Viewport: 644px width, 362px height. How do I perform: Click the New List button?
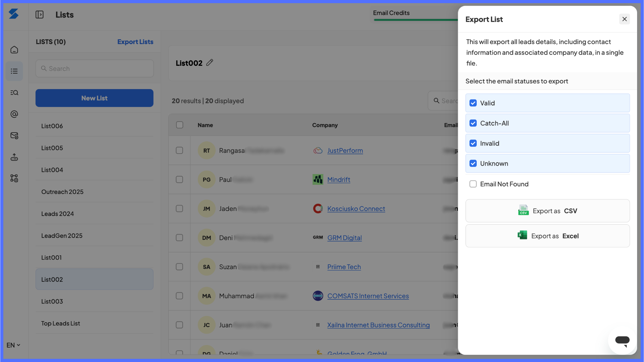click(x=94, y=98)
